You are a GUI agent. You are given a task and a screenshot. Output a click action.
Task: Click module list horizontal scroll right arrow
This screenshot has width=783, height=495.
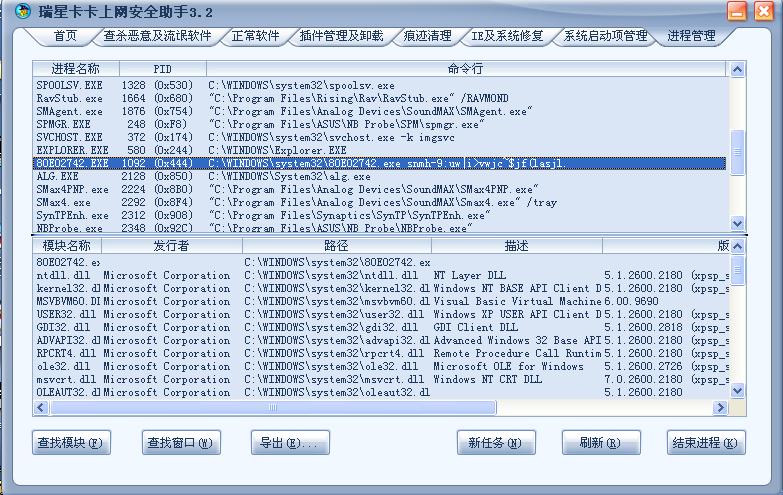coord(720,408)
